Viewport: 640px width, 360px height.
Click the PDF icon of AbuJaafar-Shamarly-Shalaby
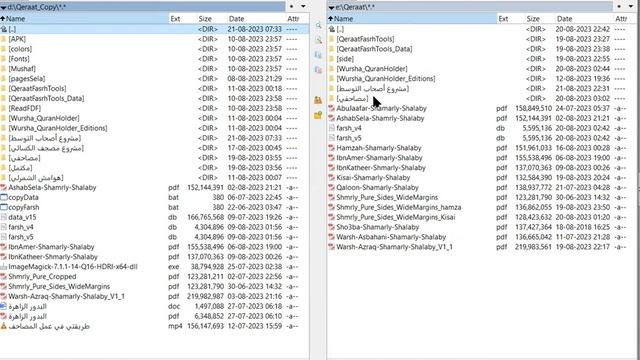pos(332,108)
